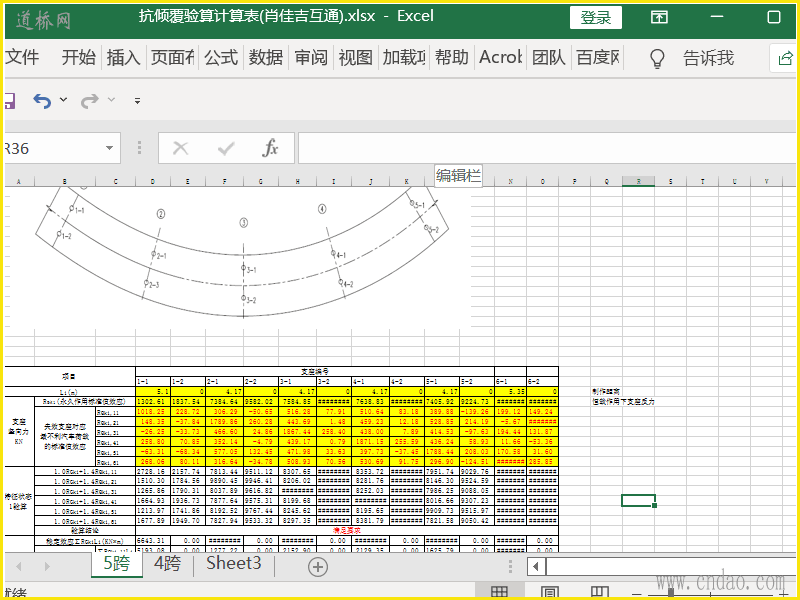Click the Tell Me lightbulb icon
This screenshot has width=800, height=600.
click(x=657, y=58)
